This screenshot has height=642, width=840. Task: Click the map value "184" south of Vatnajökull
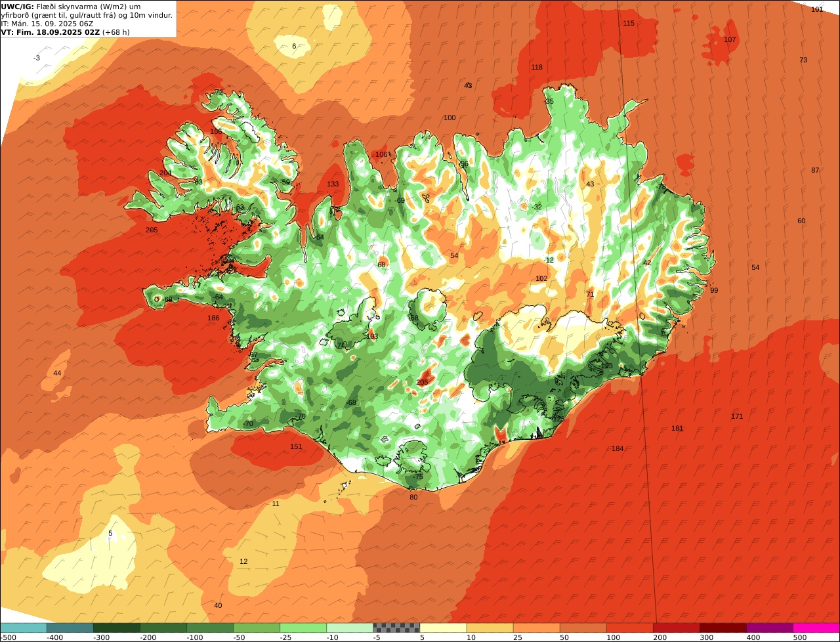pyautogui.click(x=618, y=448)
